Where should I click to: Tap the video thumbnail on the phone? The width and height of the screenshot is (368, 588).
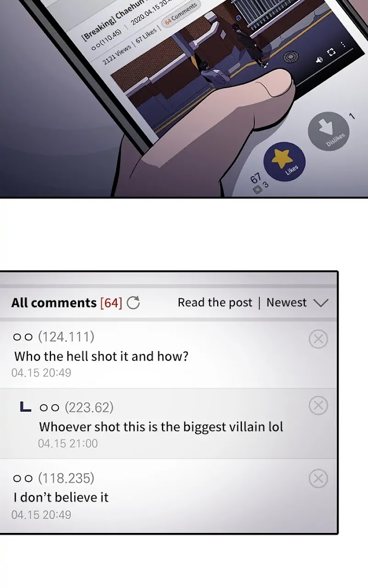tap(210, 64)
